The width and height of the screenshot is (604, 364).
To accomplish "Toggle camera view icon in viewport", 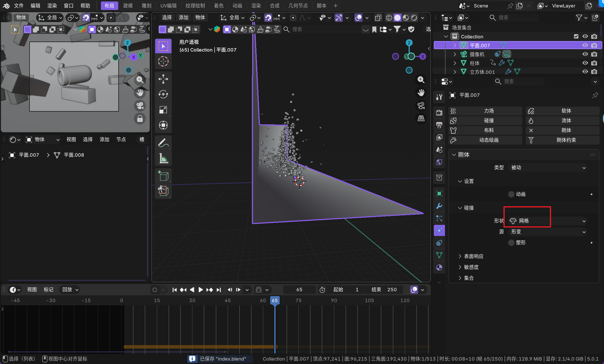I will [421, 106].
